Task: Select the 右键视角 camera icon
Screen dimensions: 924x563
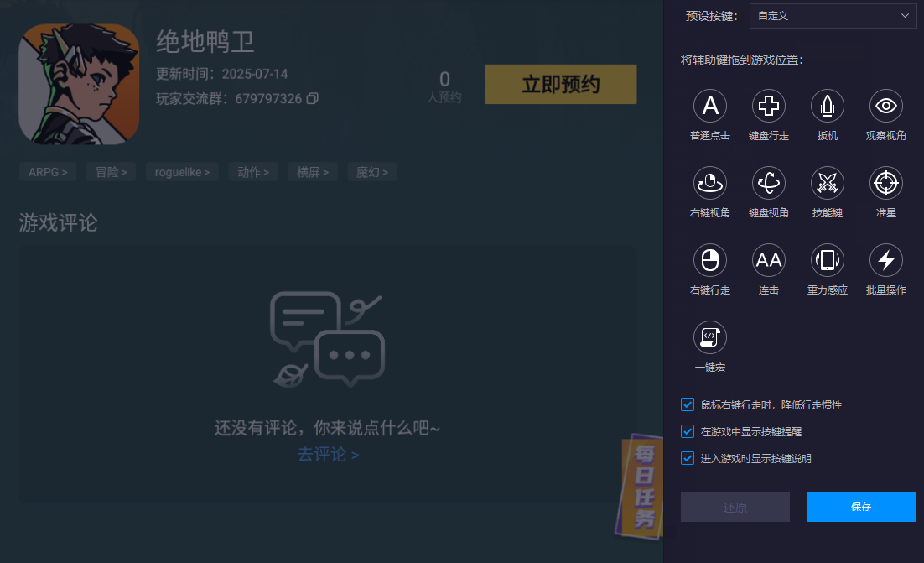Action: (x=709, y=185)
